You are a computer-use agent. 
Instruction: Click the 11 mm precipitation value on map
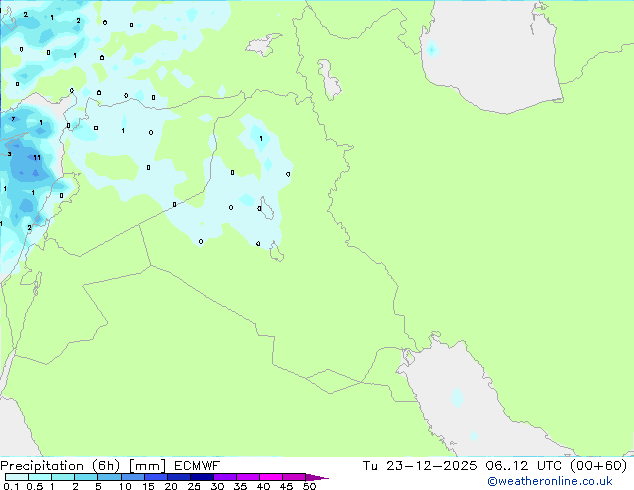click(x=37, y=157)
